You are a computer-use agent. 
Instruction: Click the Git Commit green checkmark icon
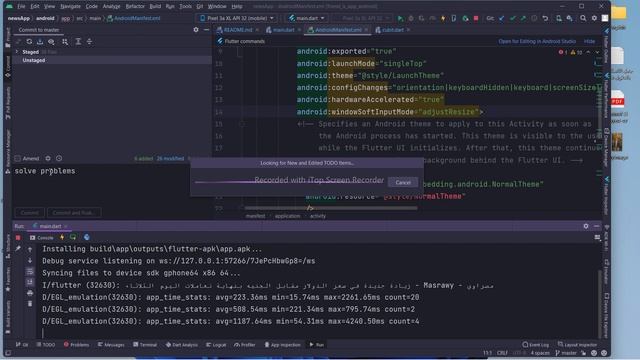pos(513,18)
